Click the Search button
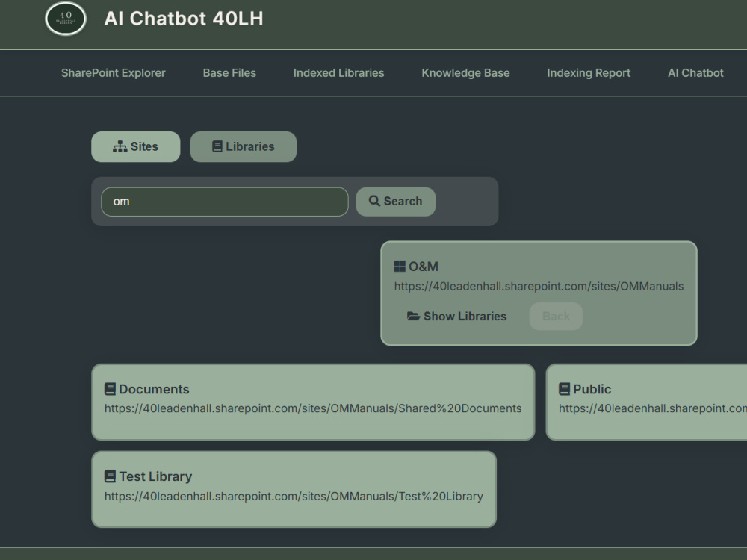Screen dimensions: 747x560 396,202
